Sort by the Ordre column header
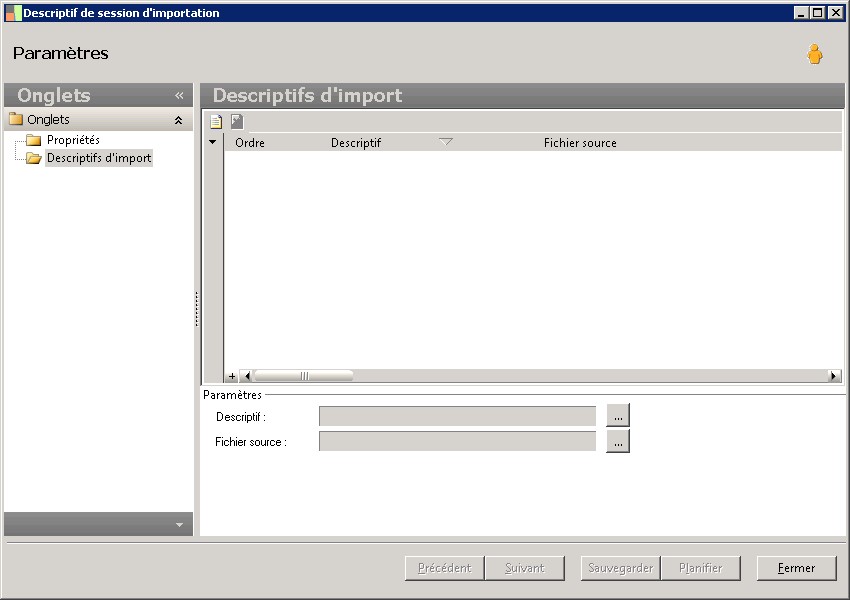Image resolution: width=850 pixels, height=600 pixels. tap(250, 143)
